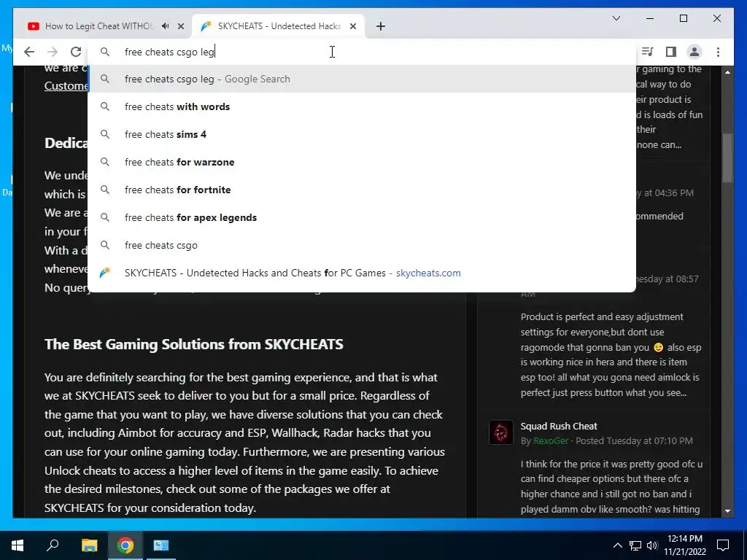Select 'free cheats with words' suggestion
The height and width of the screenshot is (560, 747).
click(362, 106)
